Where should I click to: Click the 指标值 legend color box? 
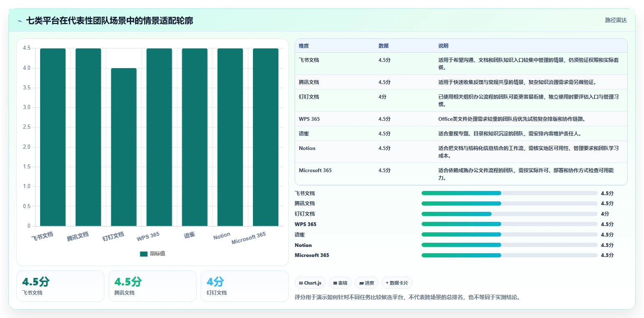click(144, 254)
